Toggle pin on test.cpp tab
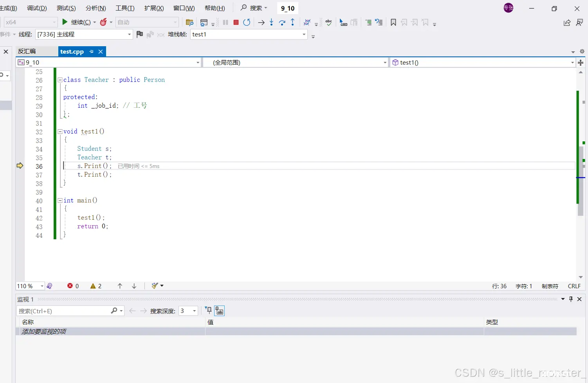Image resolution: width=588 pixels, height=383 pixels. (x=91, y=51)
